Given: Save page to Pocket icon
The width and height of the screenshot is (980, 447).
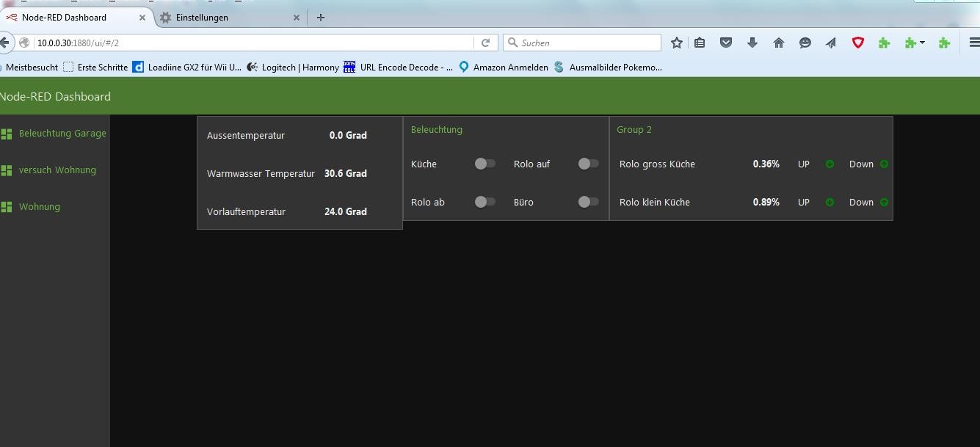Looking at the screenshot, I should (726, 43).
